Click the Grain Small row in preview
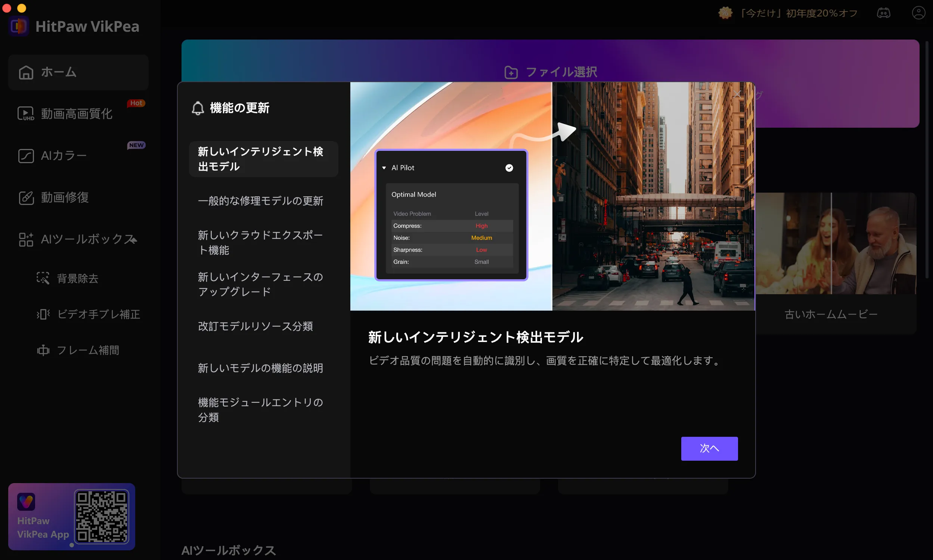Image resolution: width=933 pixels, height=560 pixels. [x=452, y=262]
